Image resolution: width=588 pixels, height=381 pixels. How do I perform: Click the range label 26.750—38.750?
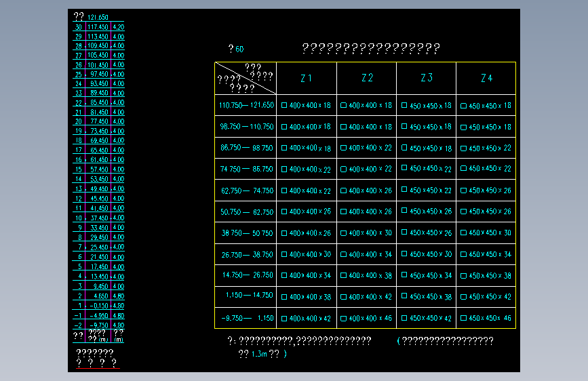tap(247, 255)
